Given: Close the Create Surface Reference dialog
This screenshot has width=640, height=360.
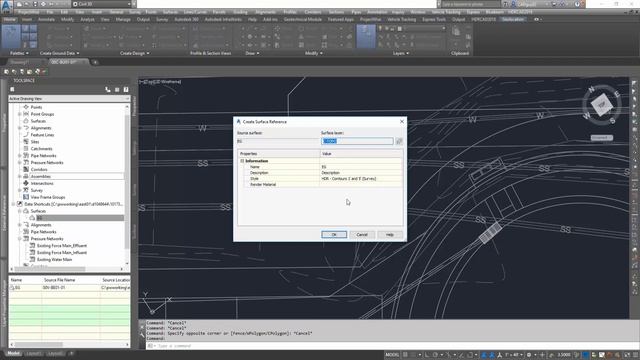Looking at the screenshot, I should coord(402,122).
